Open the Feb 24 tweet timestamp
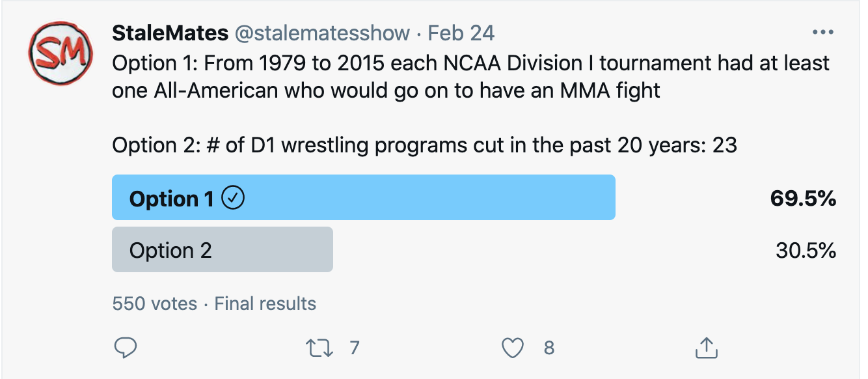 pos(461,33)
